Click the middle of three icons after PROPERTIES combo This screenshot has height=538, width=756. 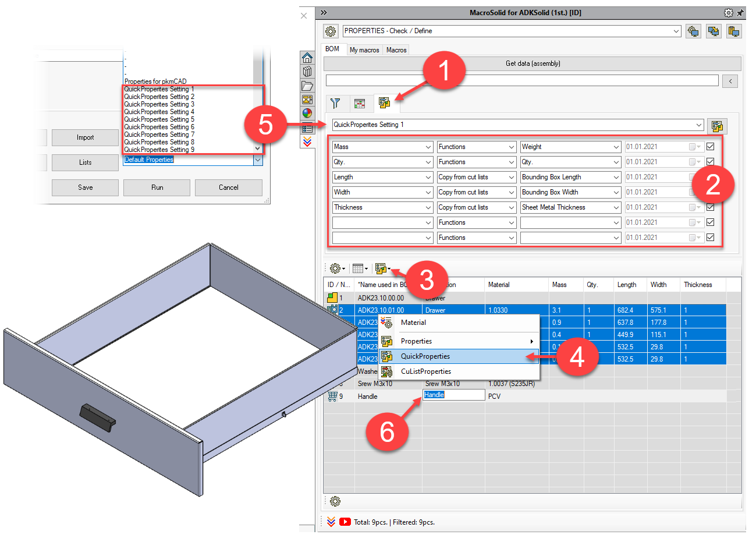pos(714,31)
